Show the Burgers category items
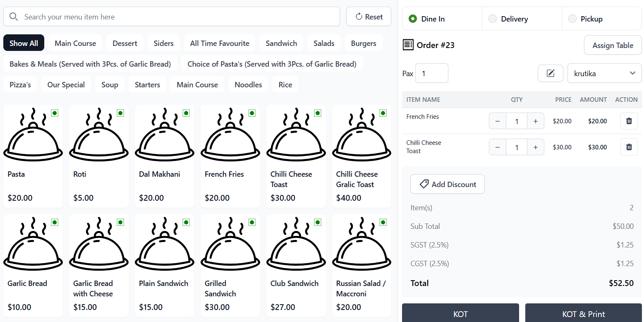 click(363, 43)
